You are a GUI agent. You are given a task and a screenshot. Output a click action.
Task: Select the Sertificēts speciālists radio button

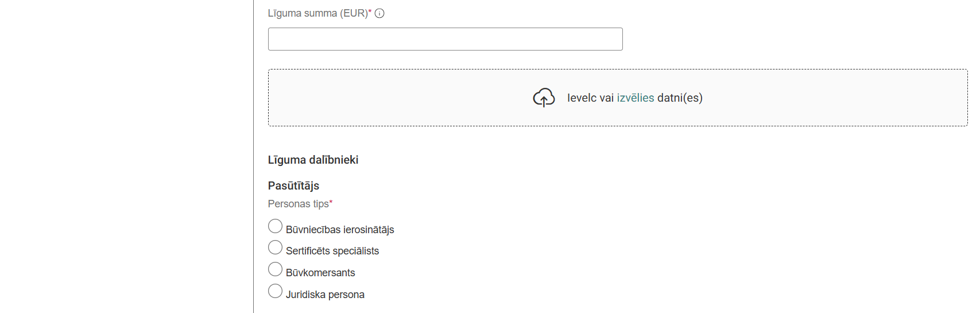point(276,248)
